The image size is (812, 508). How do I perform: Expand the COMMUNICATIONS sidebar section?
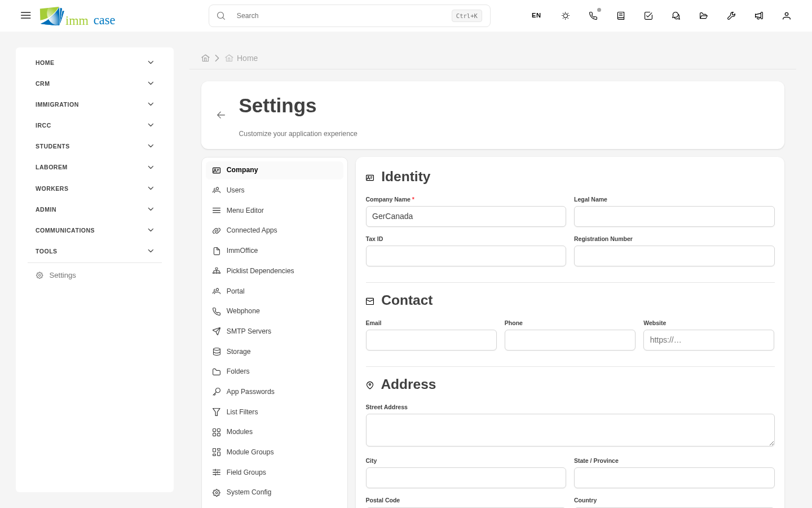(95, 230)
